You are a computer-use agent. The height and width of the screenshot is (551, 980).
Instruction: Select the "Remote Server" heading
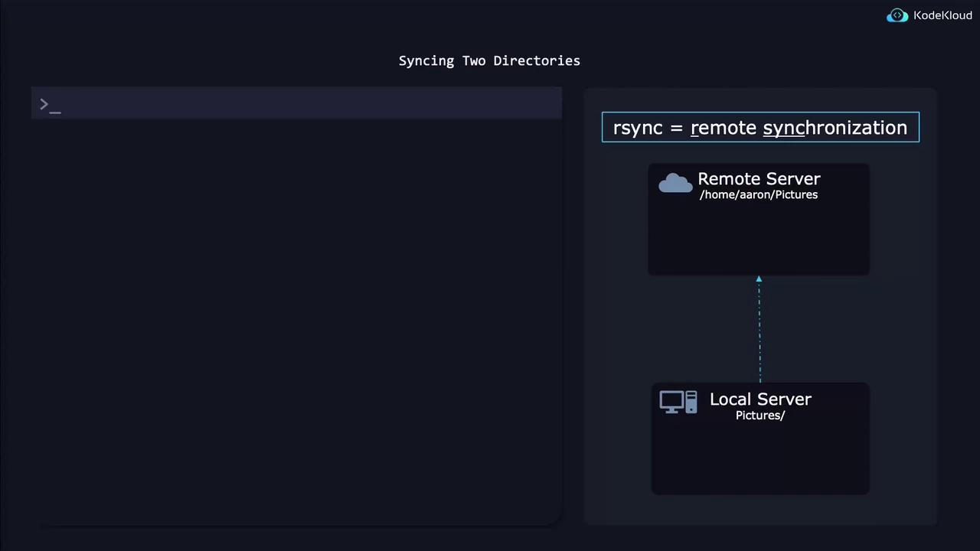(x=759, y=179)
